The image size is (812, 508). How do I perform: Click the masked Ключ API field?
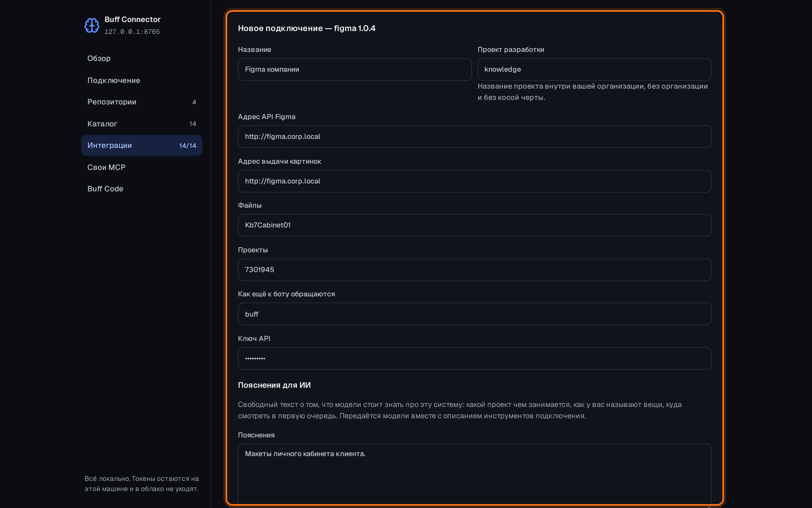(x=475, y=358)
